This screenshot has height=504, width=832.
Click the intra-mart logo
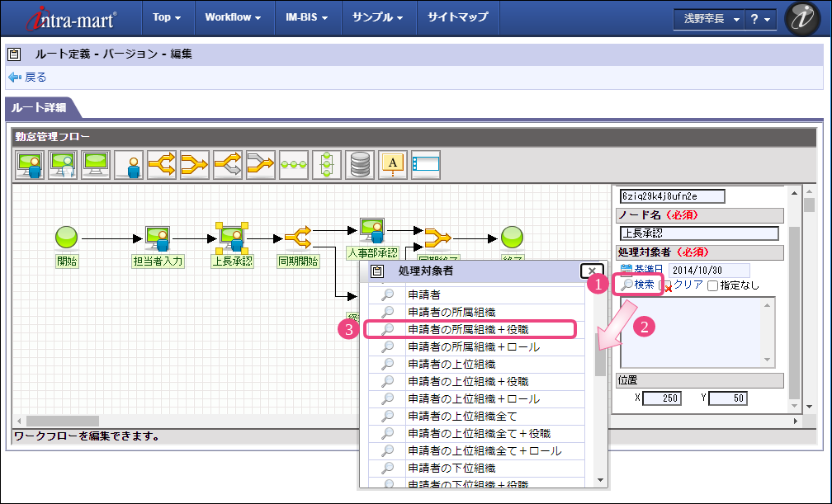click(72, 19)
